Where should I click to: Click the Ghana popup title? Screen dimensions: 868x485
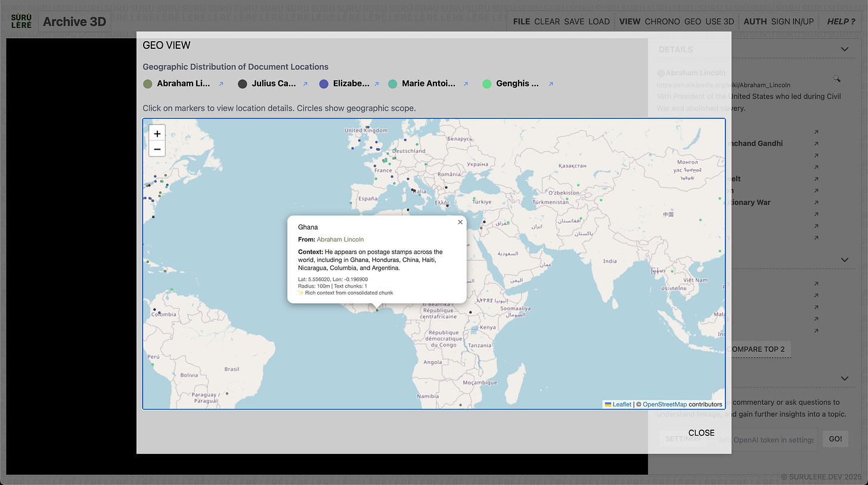click(x=308, y=227)
